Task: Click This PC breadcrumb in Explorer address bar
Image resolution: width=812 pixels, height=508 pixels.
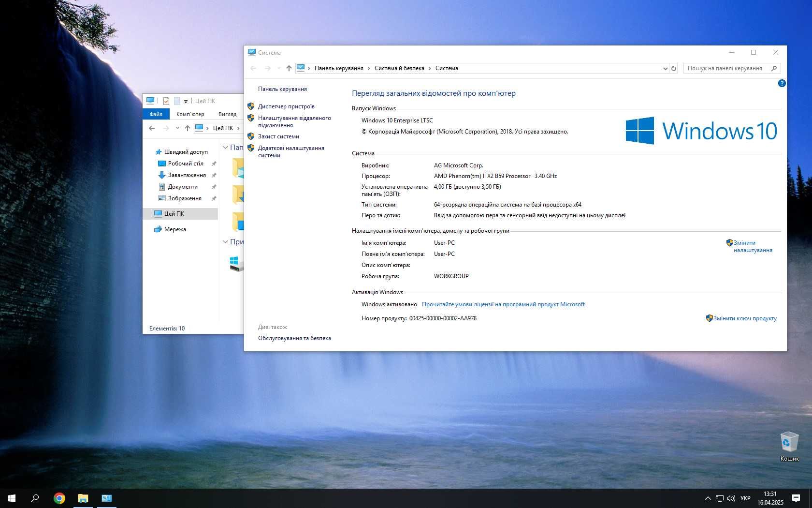Action: point(223,128)
